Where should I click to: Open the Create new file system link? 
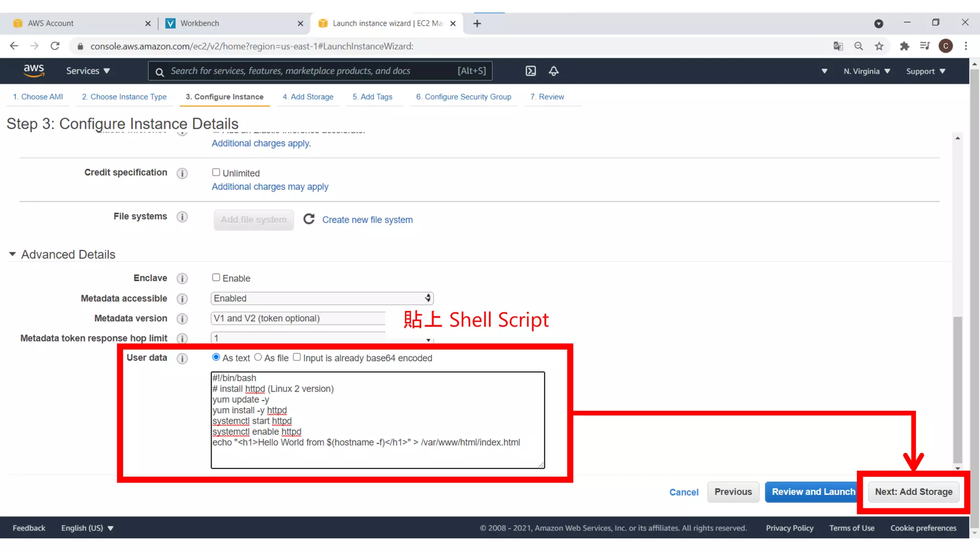coord(367,220)
